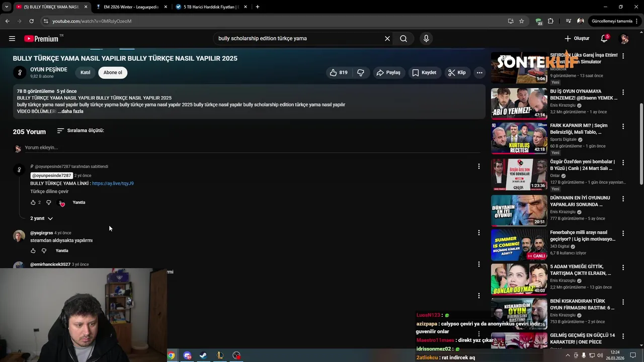Open Discord from the taskbar
This screenshot has width=644, height=362.
pyautogui.click(x=187, y=355)
